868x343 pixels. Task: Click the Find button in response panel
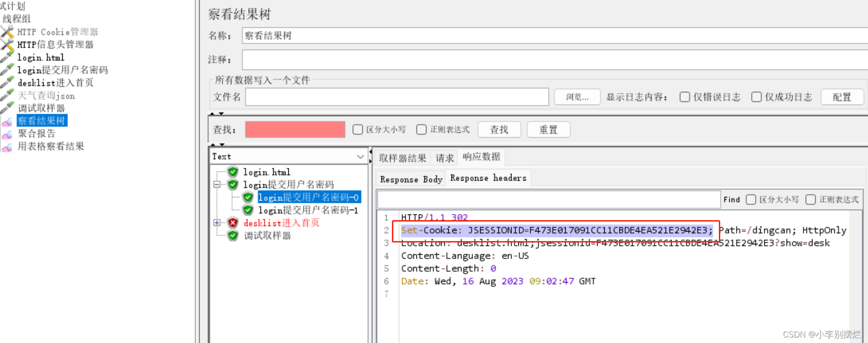pyautogui.click(x=732, y=200)
